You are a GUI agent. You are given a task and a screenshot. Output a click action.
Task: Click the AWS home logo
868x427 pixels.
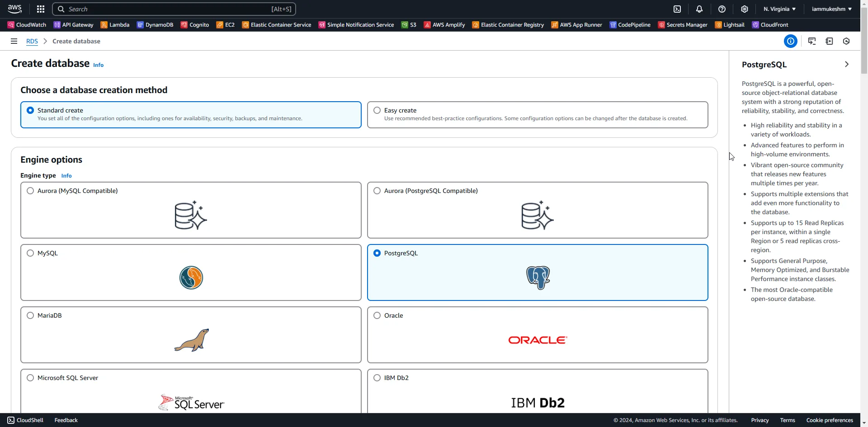14,9
